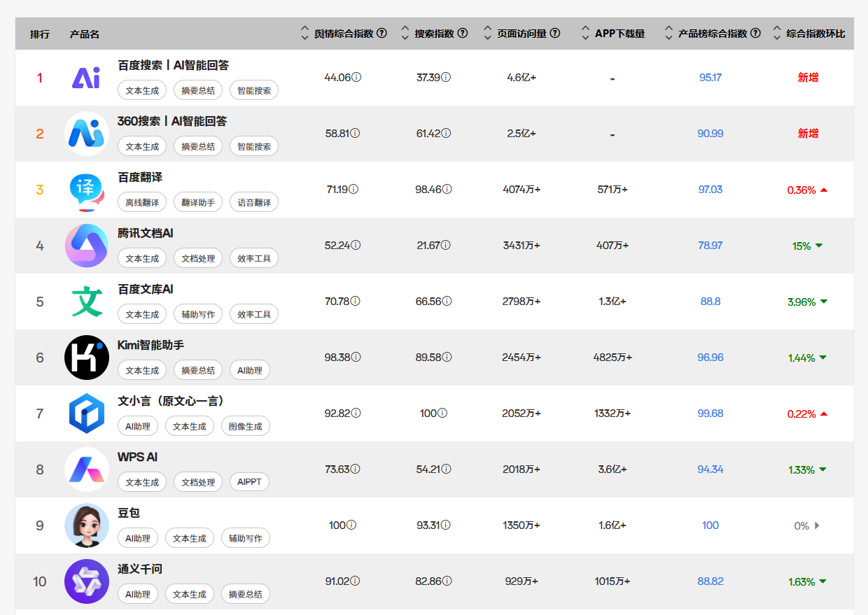Image resolution: width=868 pixels, height=615 pixels.
Task: Open the Kimi智能助手 product title
Action: 151,345
